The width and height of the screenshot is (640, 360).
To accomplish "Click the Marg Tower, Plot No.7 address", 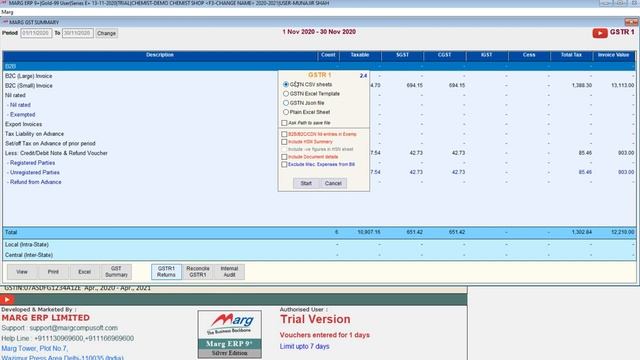I will click(x=34, y=349).
